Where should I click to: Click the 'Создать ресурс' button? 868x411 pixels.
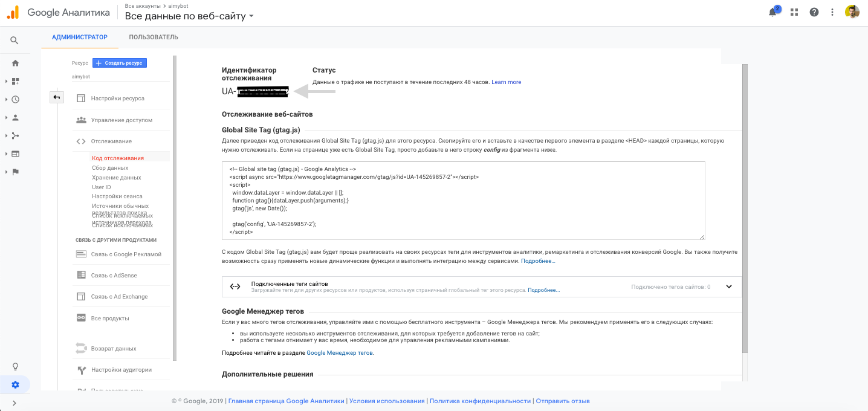click(x=120, y=63)
